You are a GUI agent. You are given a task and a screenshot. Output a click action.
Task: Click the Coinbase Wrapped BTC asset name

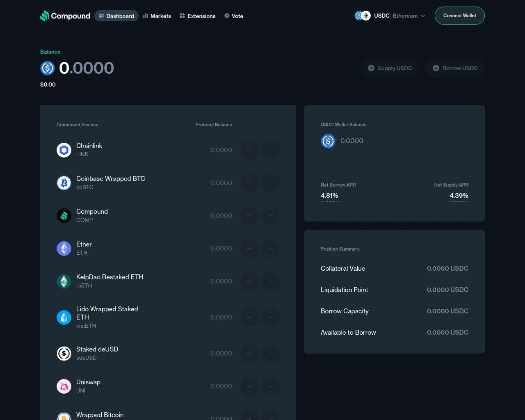pyautogui.click(x=111, y=179)
